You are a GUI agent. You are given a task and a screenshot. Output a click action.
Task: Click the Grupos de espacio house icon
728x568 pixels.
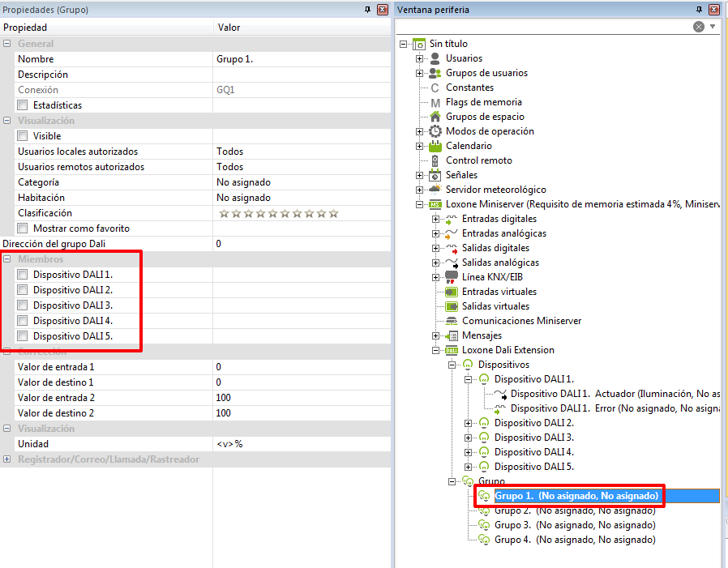[435, 117]
